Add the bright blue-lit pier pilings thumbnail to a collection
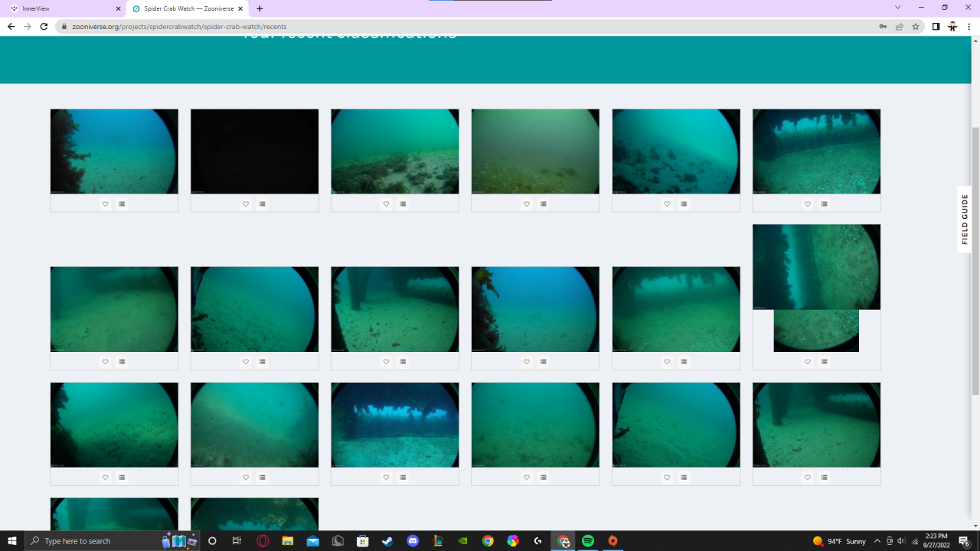980x551 pixels. (x=403, y=478)
